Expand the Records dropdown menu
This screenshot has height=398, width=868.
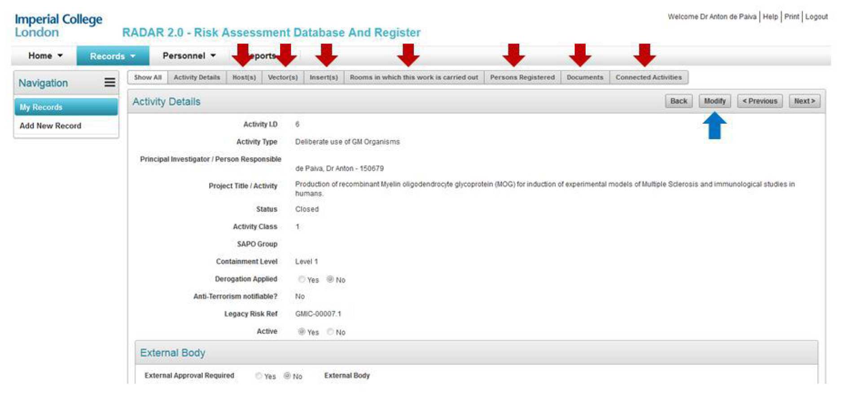pyautogui.click(x=112, y=56)
